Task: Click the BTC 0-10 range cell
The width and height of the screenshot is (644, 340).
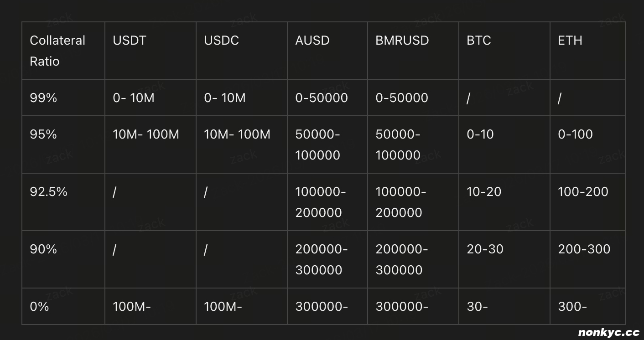Action: tap(480, 134)
